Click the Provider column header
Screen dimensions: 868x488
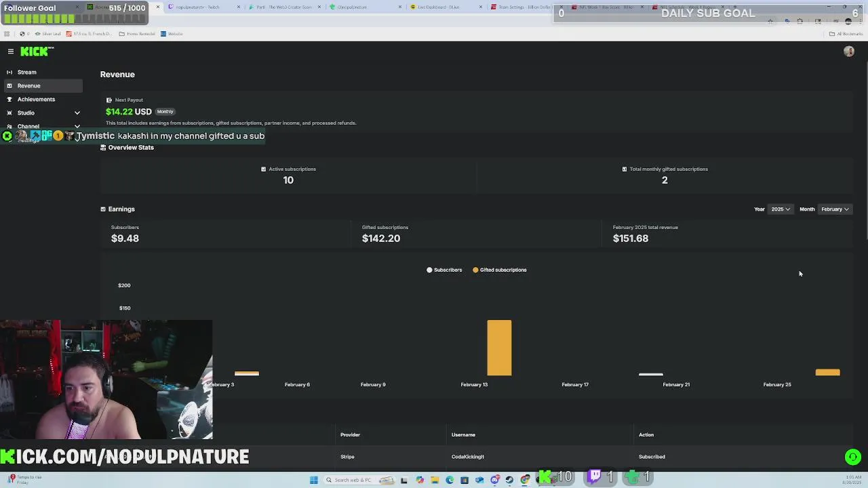(x=350, y=435)
